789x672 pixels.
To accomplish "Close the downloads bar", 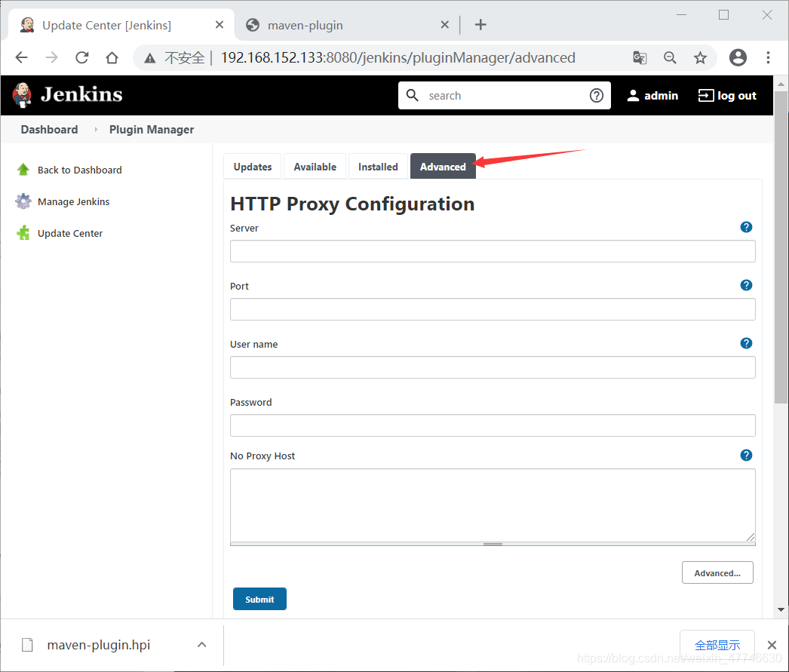I will pyautogui.click(x=772, y=645).
